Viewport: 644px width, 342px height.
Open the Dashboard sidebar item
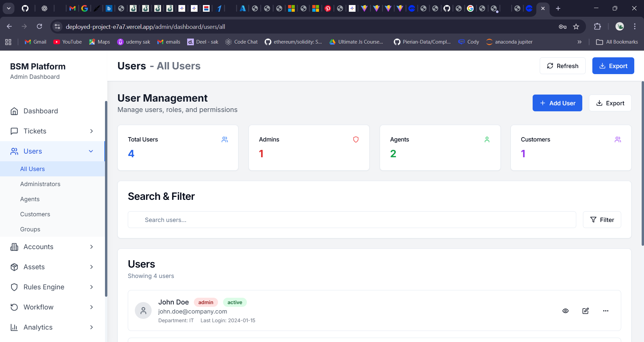click(52, 111)
